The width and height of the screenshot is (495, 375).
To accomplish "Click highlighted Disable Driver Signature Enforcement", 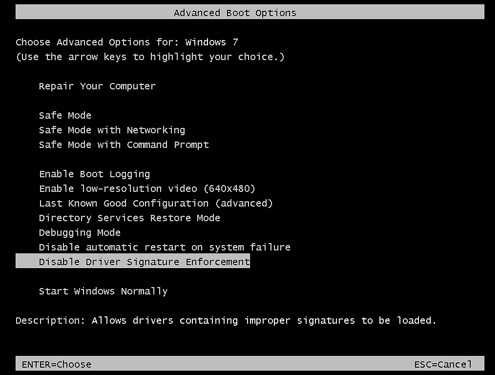I will pos(133,261).
